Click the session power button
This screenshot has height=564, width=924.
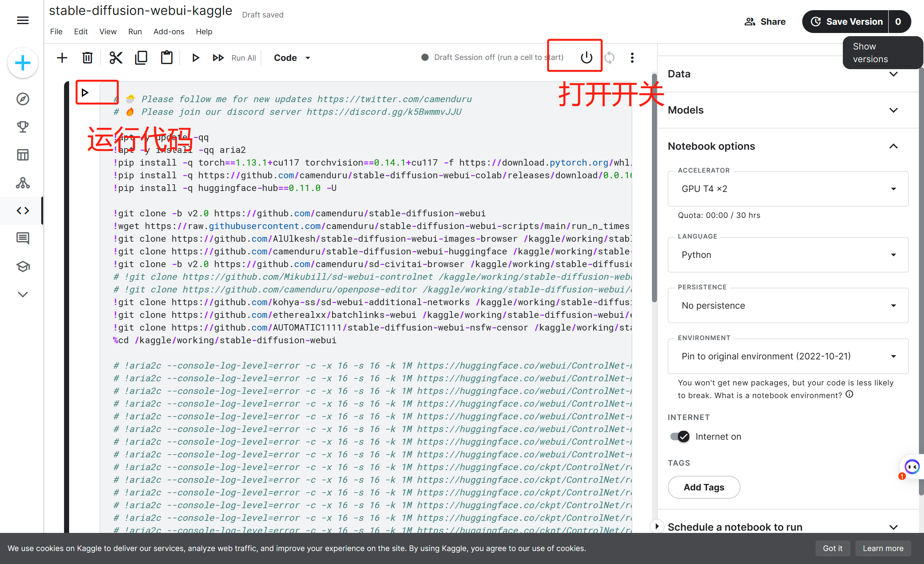pyautogui.click(x=587, y=57)
